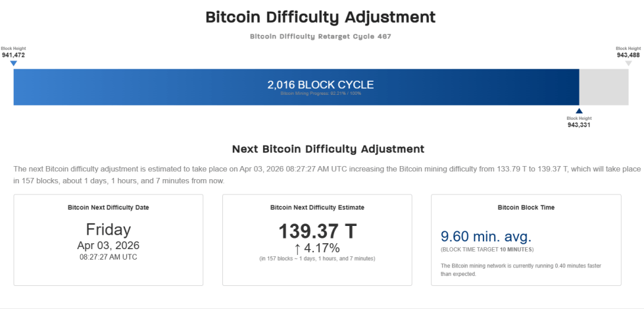The width and height of the screenshot is (644, 309).
Task: Click the gray remaining progress bar portion
Action: (x=603, y=86)
